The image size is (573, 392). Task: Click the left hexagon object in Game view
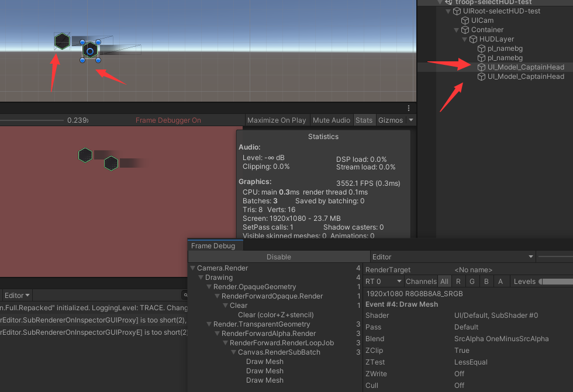point(85,155)
